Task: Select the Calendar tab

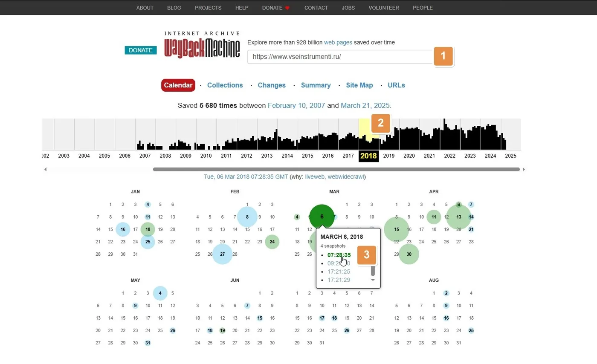Action: pos(178,85)
